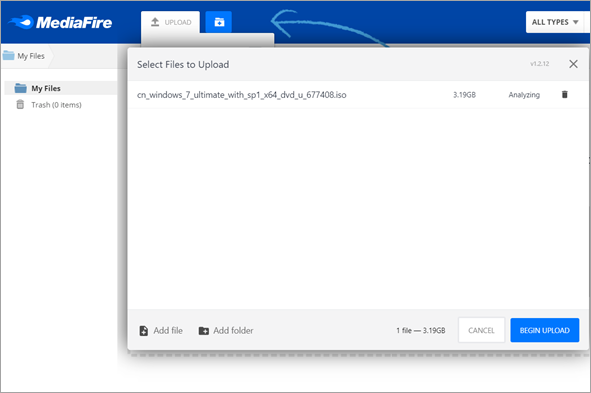Select My Files in the sidebar tree
This screenshot has width=591, height=393.
pyautogui.click(x=60, y=88)
